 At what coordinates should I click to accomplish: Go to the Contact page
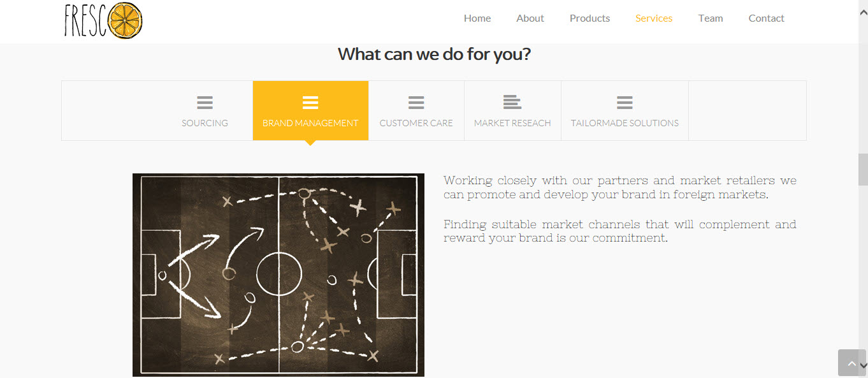(766, 18)
